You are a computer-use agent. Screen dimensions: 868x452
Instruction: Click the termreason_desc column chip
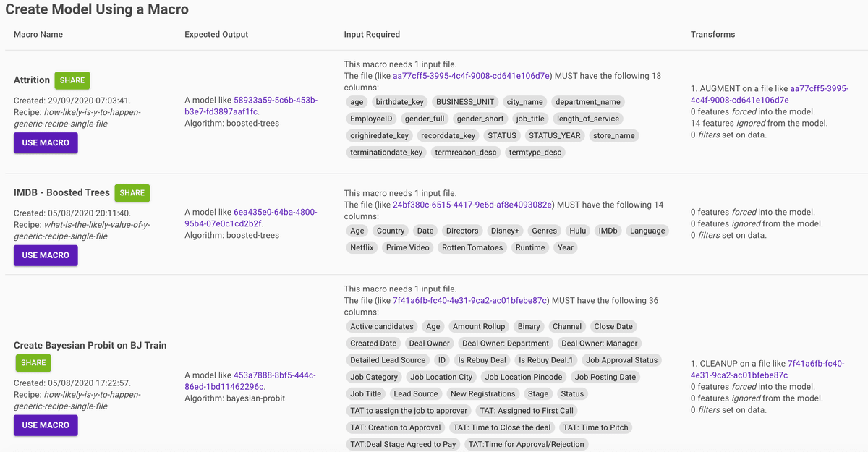pyautogui.click(x=465, y=153)
